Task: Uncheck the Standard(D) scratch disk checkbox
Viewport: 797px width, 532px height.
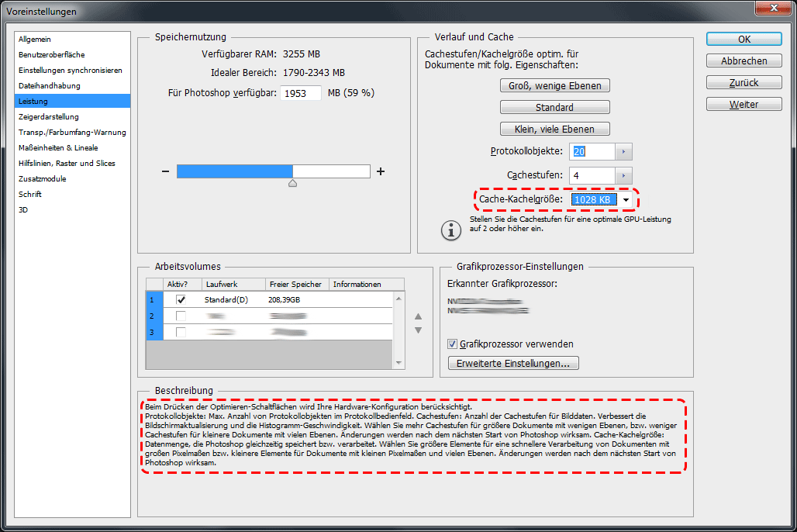Action: (x=181, y=299)
